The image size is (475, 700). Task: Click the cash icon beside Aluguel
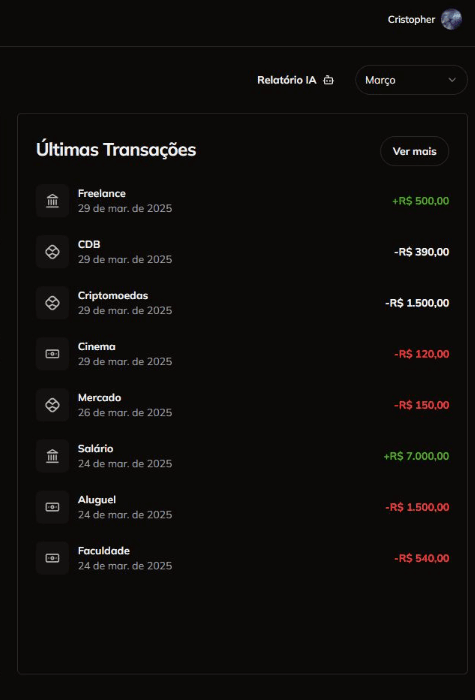tap(52, 507)
